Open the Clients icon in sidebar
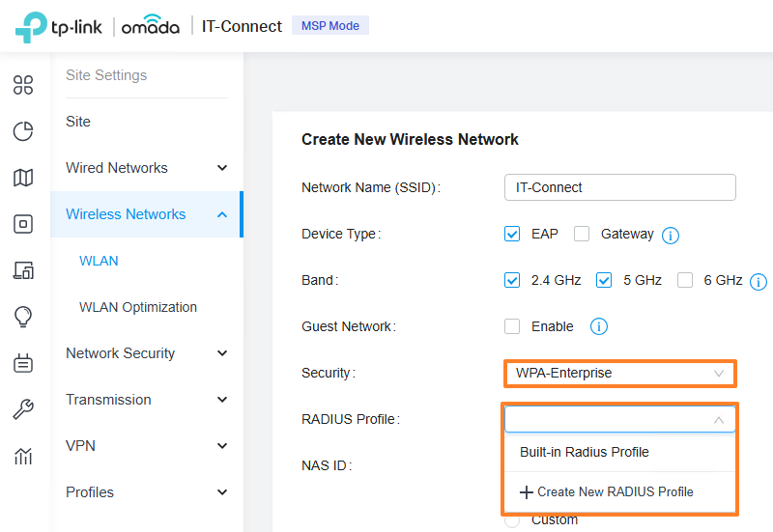 coord(23,270)
